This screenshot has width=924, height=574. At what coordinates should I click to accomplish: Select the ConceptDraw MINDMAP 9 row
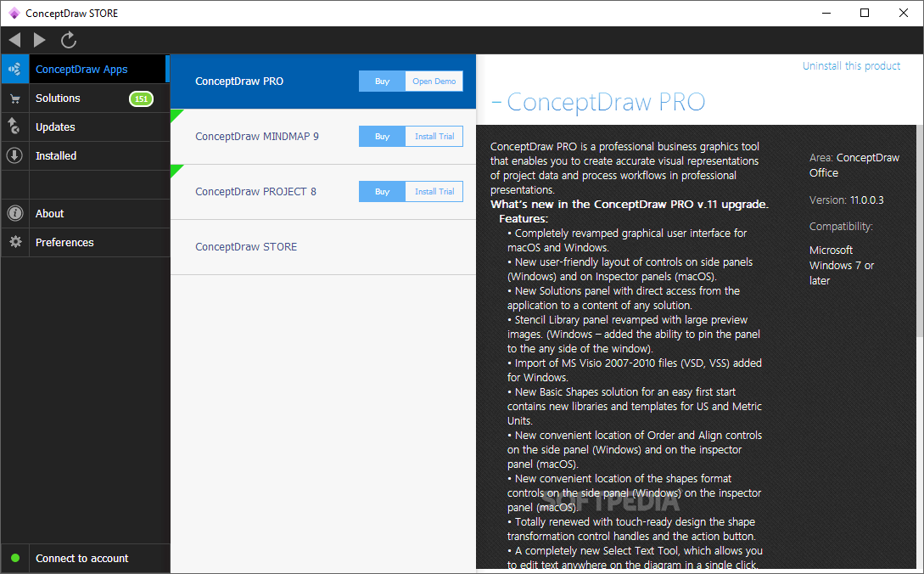point(323,137)
